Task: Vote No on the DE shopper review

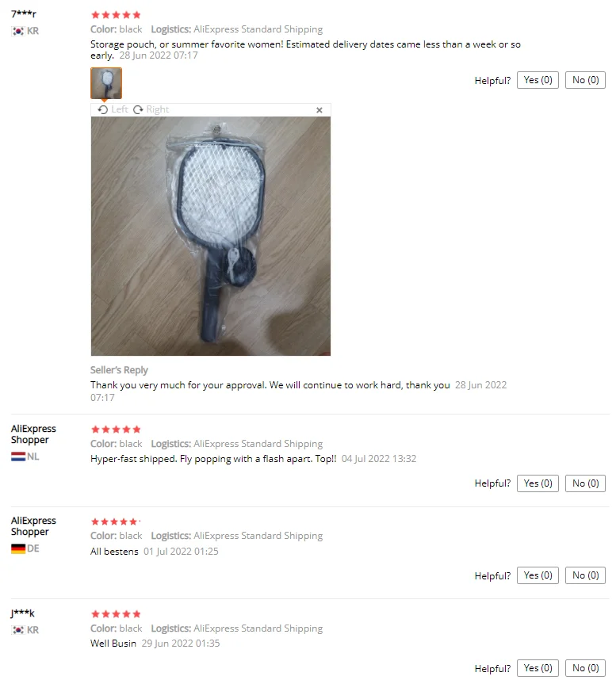Action: pos(585,575)
